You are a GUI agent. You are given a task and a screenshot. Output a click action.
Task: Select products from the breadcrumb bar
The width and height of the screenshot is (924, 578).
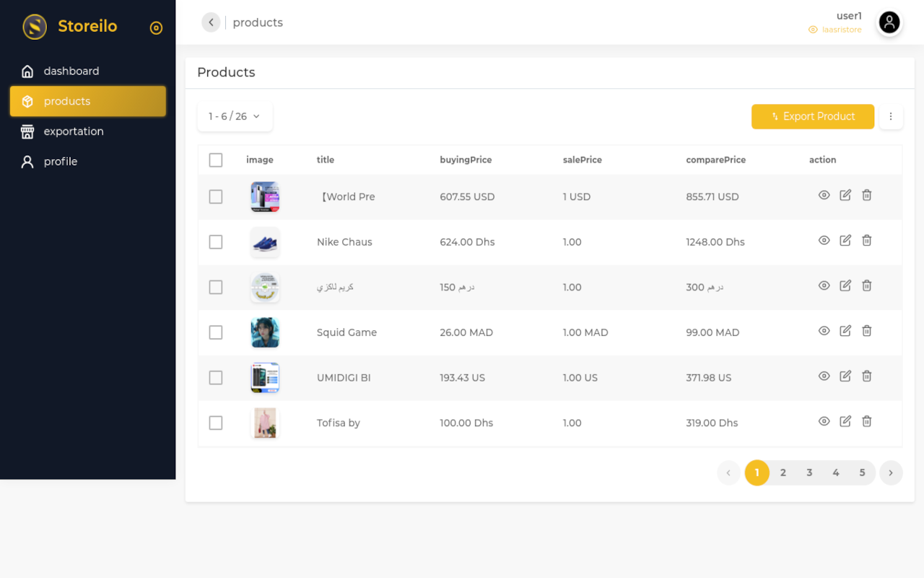pyautogui.click(x=258, y=22)
